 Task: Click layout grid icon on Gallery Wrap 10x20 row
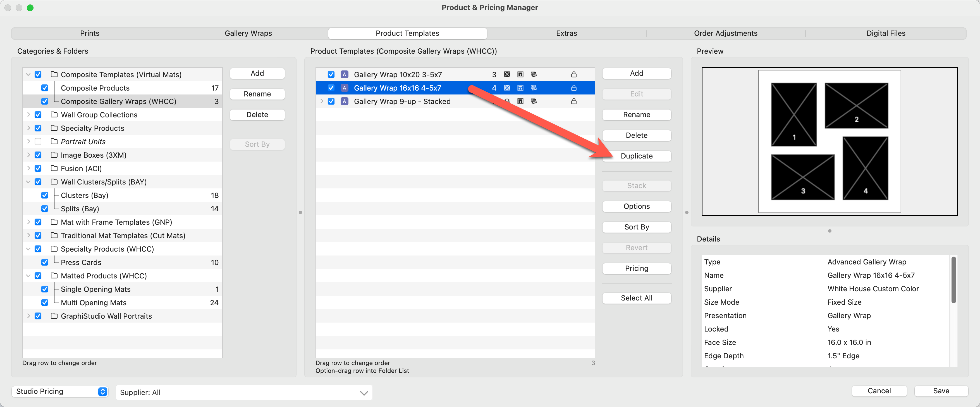(x=520, y=74)
